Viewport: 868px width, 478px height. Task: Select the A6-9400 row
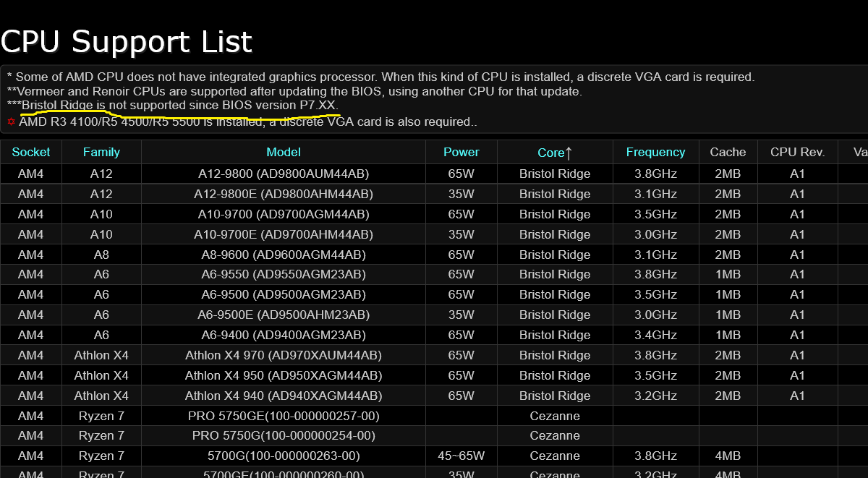pyautogui.click(x=283, y=335)
